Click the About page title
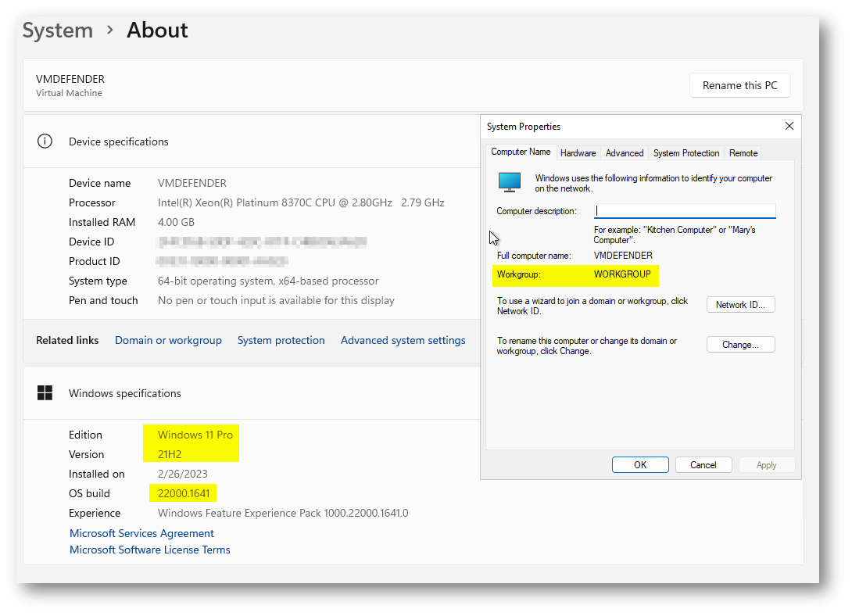Screen dimensions: 852x616 click(x=158, y=30)
